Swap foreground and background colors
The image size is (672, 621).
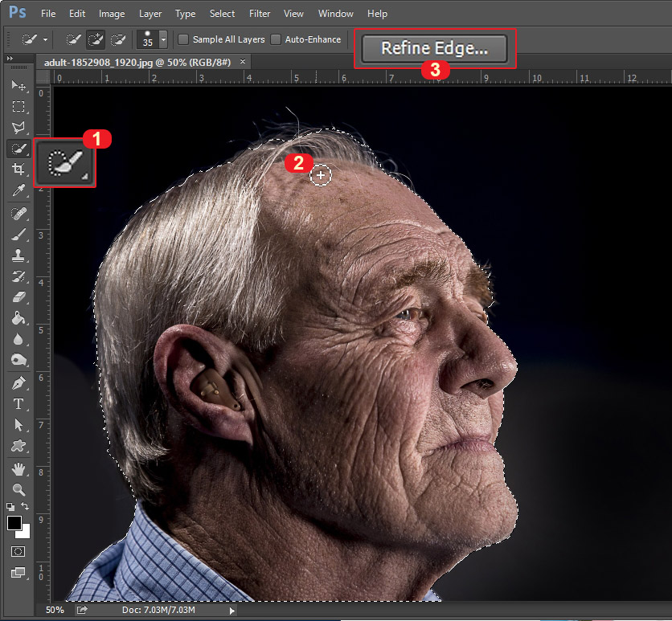pos(25,507)
